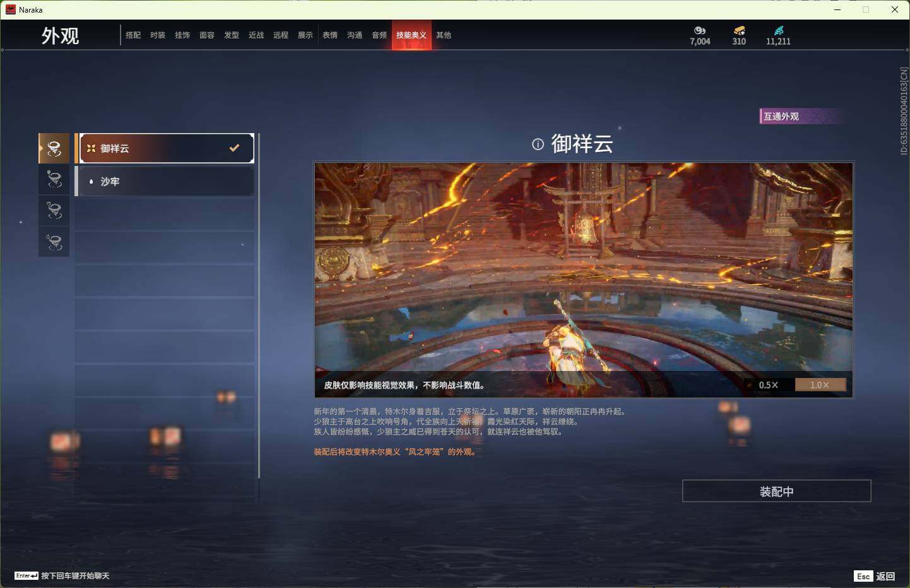
Task: Open the 搭配 tab
Action: coord(133,35)
